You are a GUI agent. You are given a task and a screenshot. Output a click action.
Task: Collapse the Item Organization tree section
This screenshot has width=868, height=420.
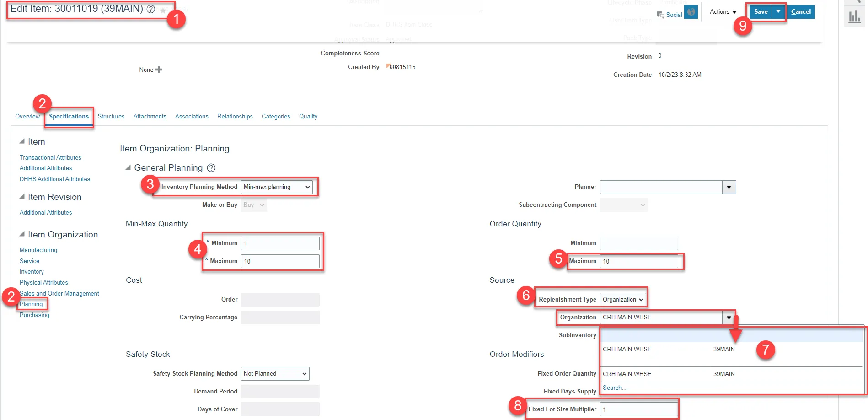(22, 234)
